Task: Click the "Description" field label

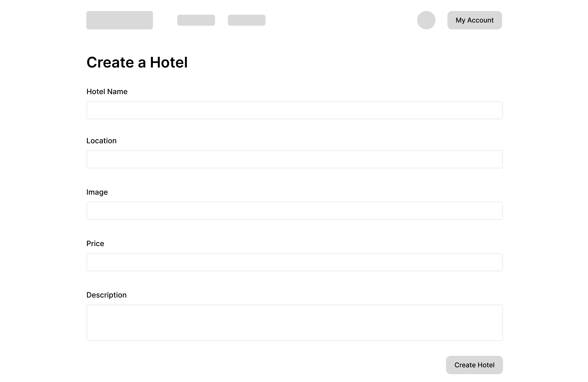Action: [x=106, y=295]
